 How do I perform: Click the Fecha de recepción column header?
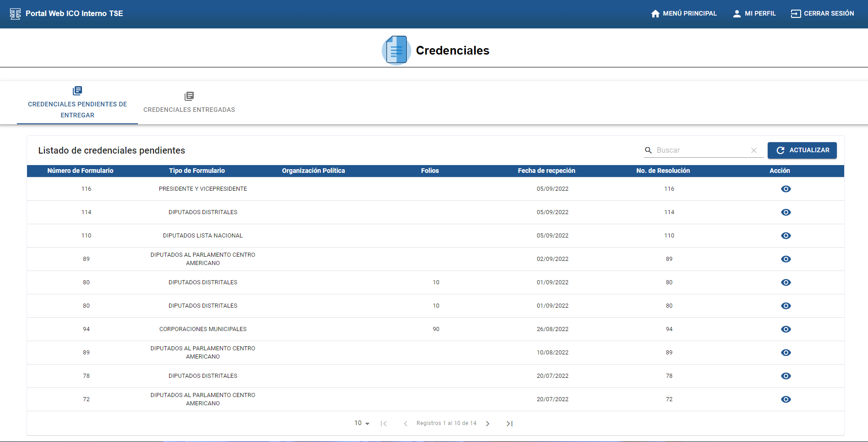click(546, 171)
